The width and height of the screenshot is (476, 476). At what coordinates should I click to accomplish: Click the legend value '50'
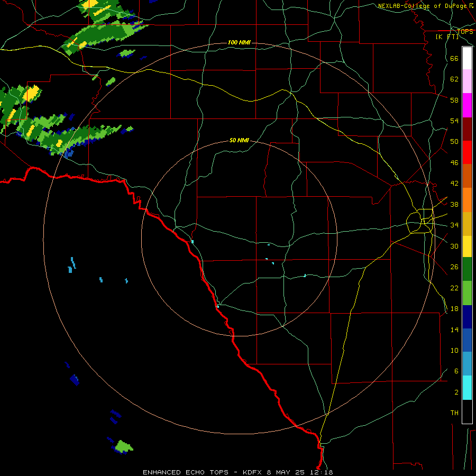[x=454, y=142]
